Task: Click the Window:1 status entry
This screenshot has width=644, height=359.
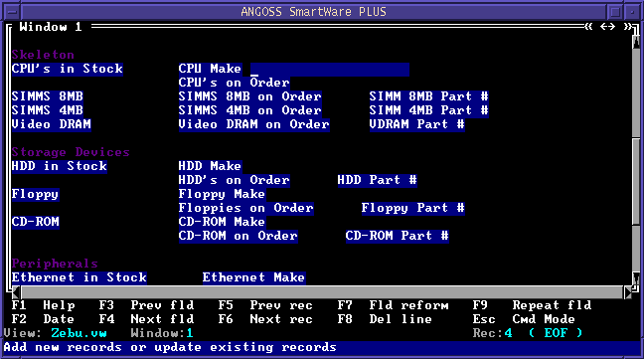Action: [162, 333]
